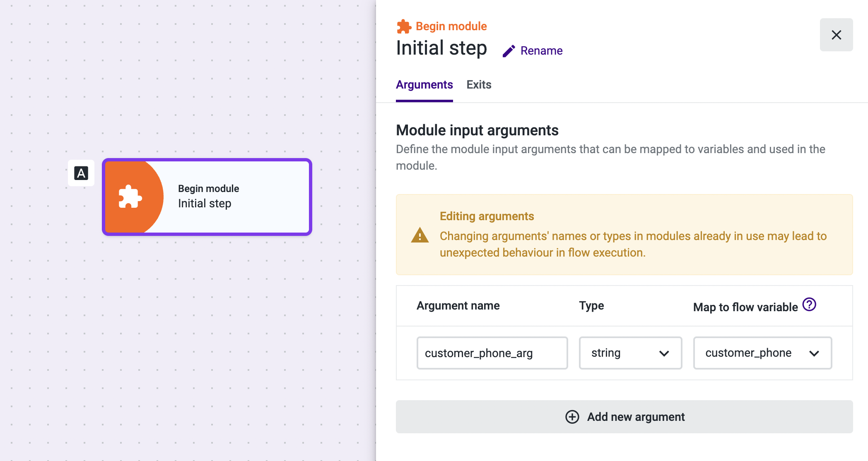
Task: Click the warning triangle icon
Action: click(x=420, y=235)
